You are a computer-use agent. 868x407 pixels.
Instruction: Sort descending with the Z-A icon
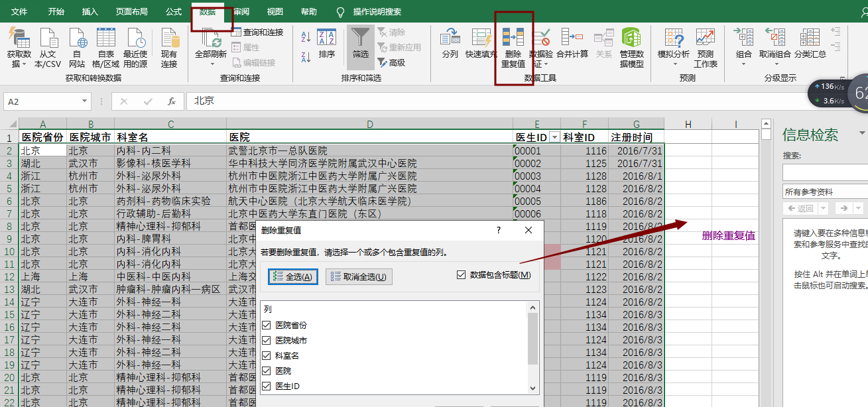pos(306,57)
